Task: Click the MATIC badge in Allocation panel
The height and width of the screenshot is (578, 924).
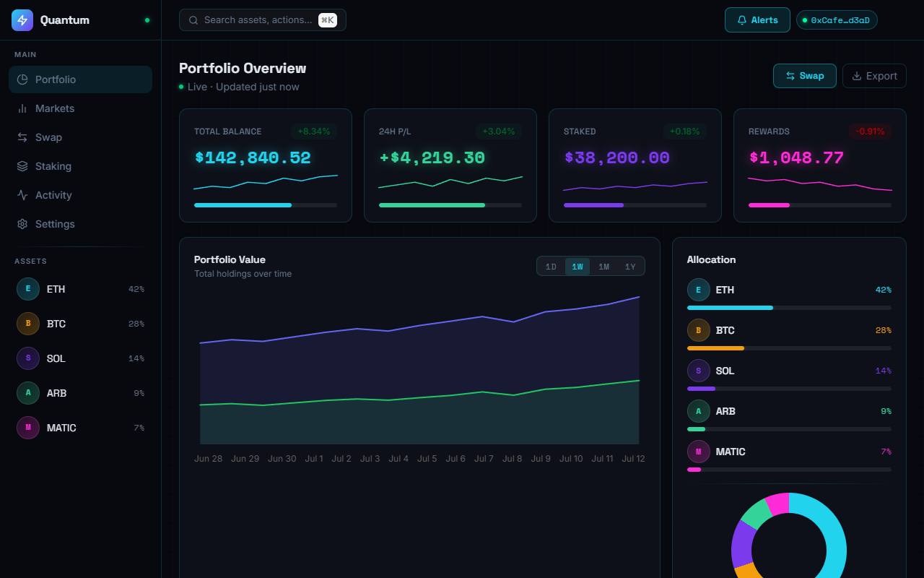Action: 698,452
